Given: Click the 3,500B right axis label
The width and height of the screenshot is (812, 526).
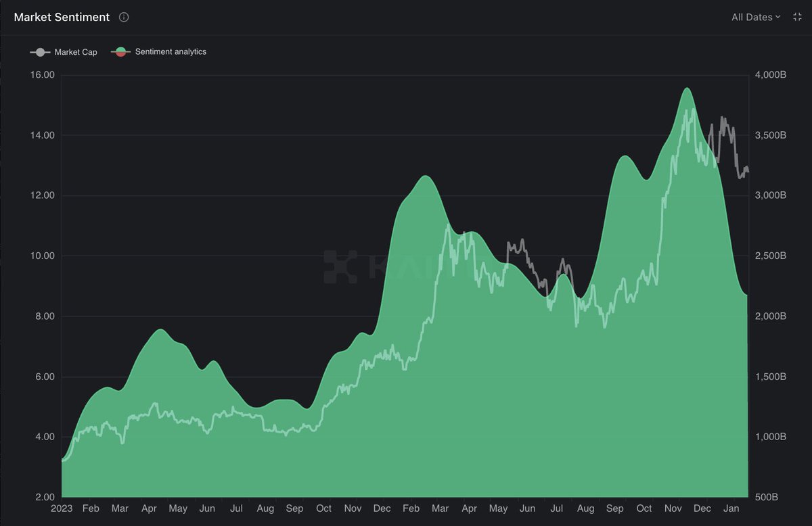Looking at the screenshot, I should (771, 135).
